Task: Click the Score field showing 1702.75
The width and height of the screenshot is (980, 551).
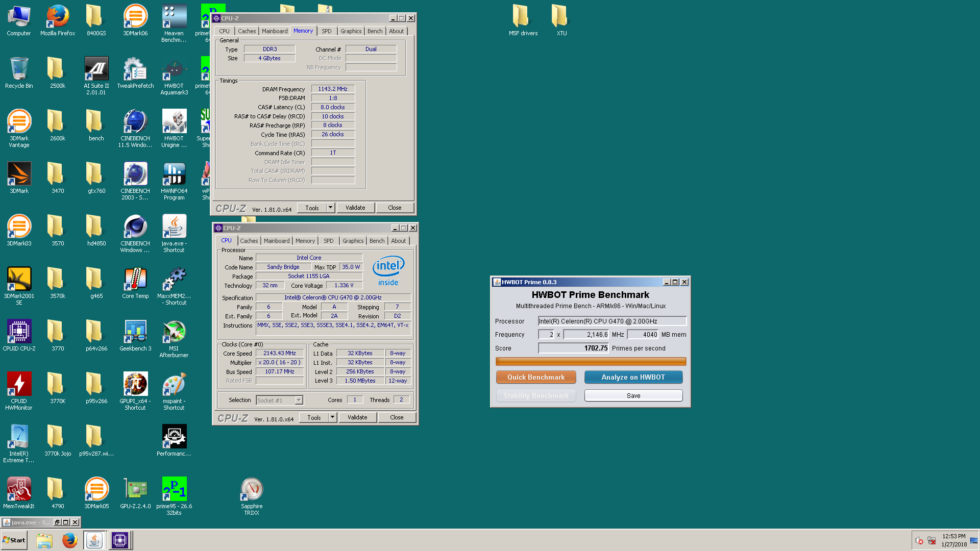Action: pyautogui.click(x=574, y=348)
